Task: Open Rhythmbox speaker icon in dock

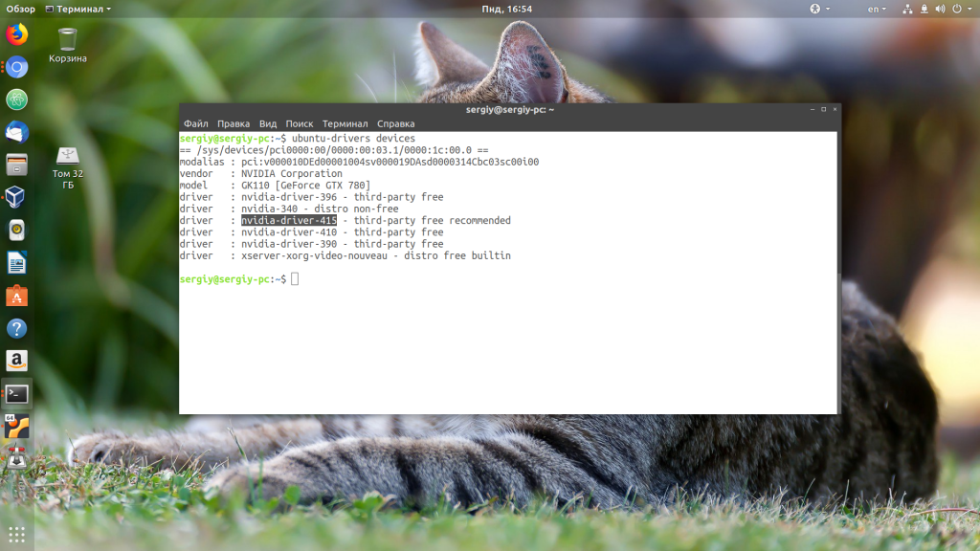Action: click(17, 230)
